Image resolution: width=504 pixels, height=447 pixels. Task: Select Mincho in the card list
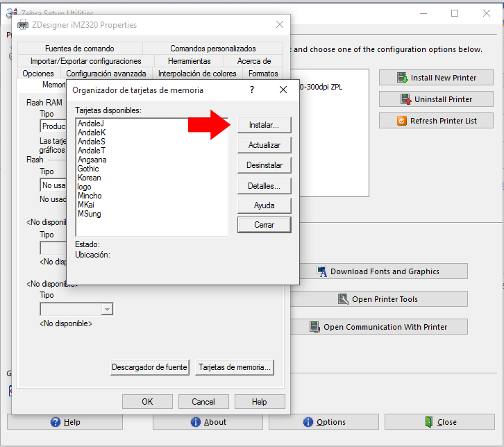(x=90, y=195)
